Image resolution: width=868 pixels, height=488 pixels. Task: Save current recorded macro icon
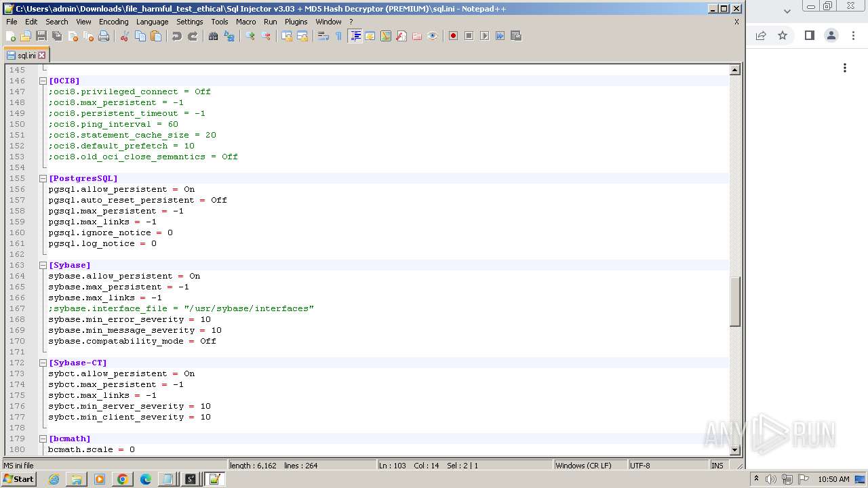(x=516, y=36)
